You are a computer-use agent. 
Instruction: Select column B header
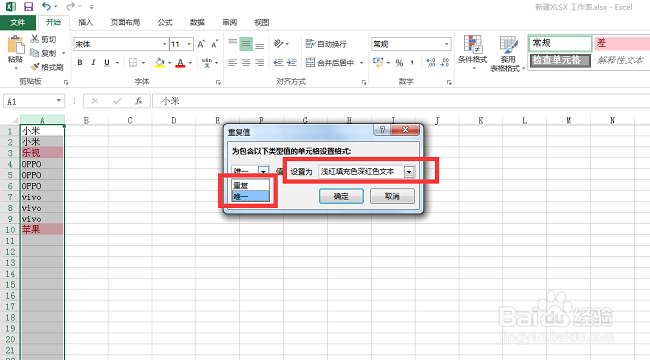point(86,120)
